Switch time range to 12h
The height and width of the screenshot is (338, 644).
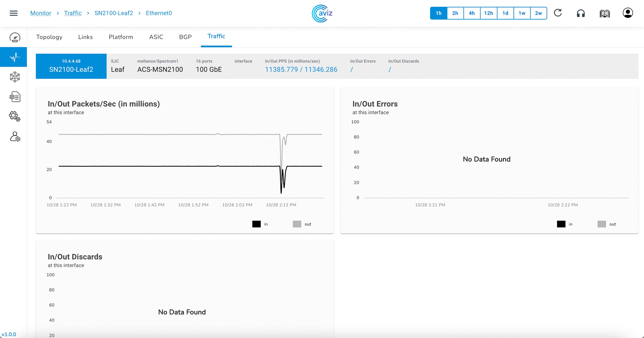coord(488,13)
